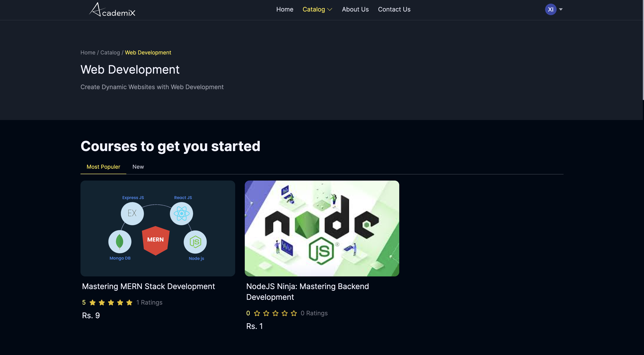This screenshot has height=355, width=644.
Task: Click the XI profile avatar
Action: coord(550,10)
